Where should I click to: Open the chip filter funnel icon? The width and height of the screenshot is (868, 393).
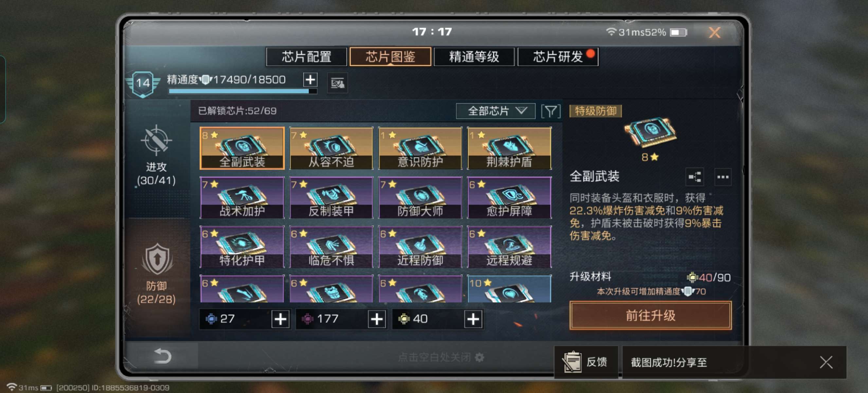[551, 111]
